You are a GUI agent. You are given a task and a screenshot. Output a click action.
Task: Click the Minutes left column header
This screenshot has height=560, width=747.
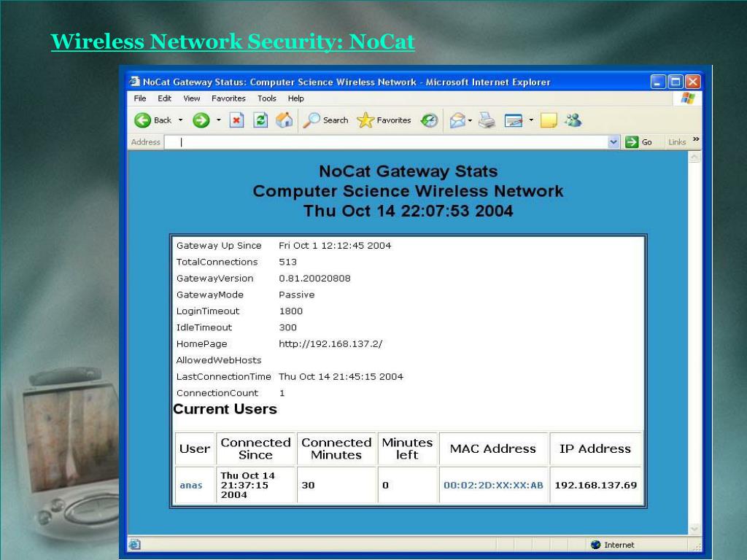pos(407,448)
